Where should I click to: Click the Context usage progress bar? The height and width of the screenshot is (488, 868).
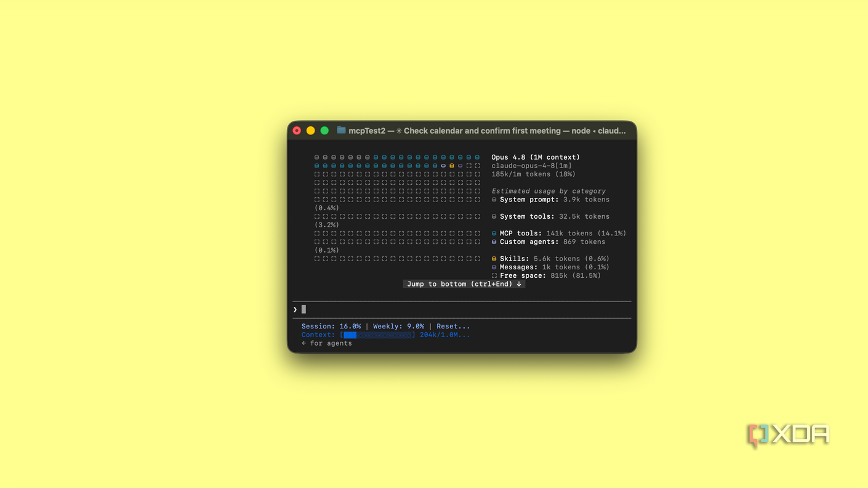pyautogui.click(x=378, y=335)
